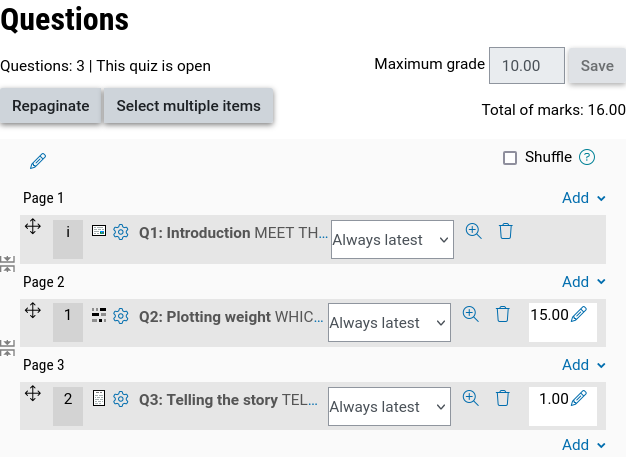The height and width of the screenshot is (466, 626).
Task: Open the Q3: Telling the story question link
Action: [x=208, y=400]
